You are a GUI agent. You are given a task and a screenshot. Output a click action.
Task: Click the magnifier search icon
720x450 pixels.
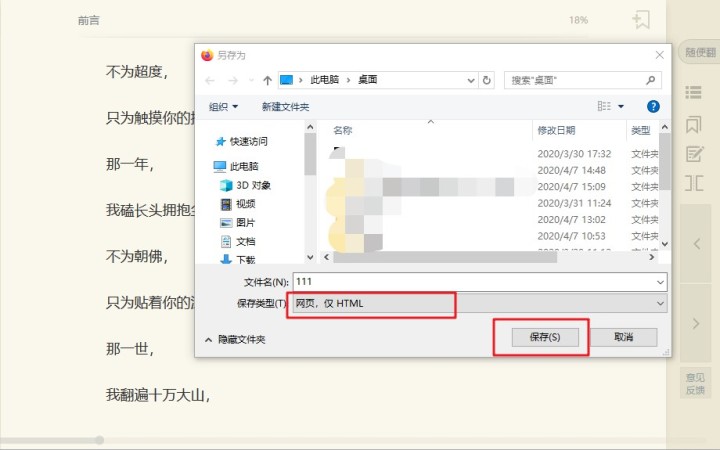pyautogui.click(x=650, y=80)
